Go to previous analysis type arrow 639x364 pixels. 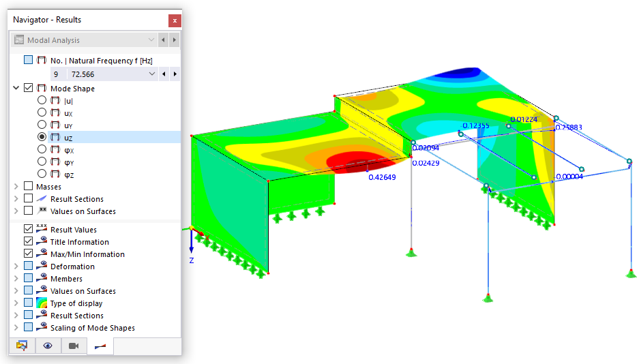pos(164,40)
